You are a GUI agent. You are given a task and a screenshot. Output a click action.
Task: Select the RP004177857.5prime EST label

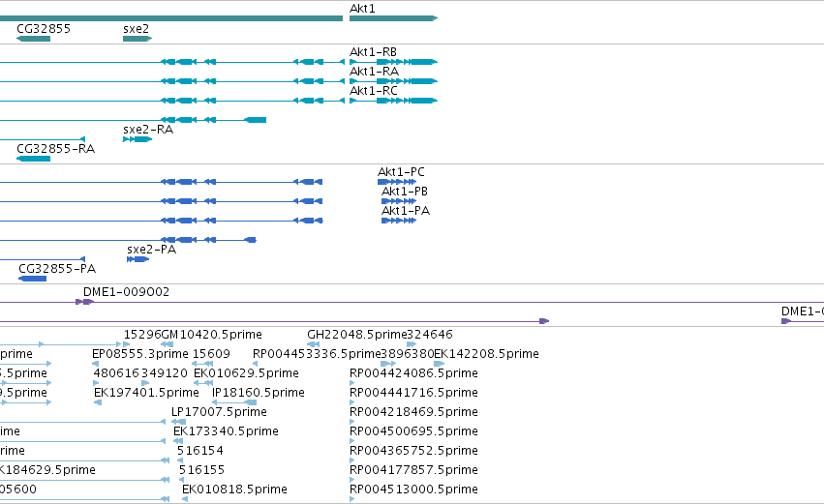(x=414, y=471)
